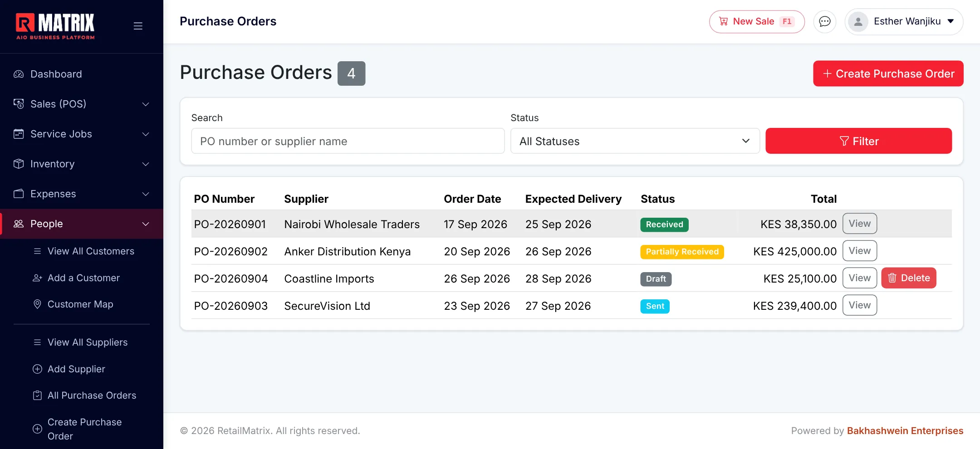This screenshot has width=980, height=449.
Task: View the Coastline Imports draft order
Action: [x=859, y=278]
